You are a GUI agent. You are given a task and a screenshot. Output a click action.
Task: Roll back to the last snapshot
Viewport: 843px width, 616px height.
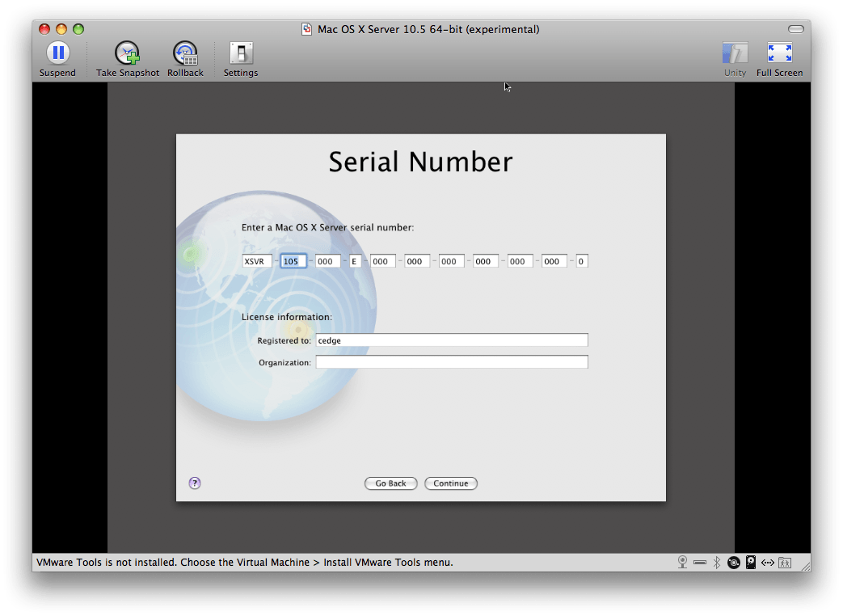tap(185, 59)
